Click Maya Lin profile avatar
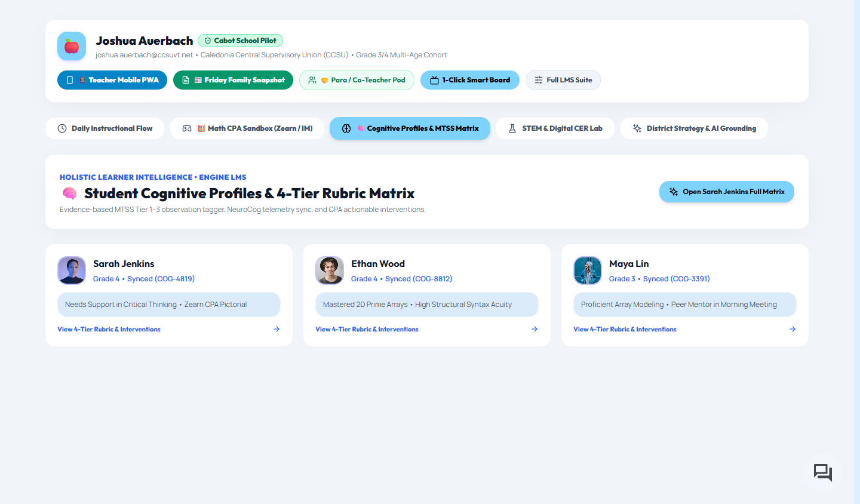 [x=588, y=271]
